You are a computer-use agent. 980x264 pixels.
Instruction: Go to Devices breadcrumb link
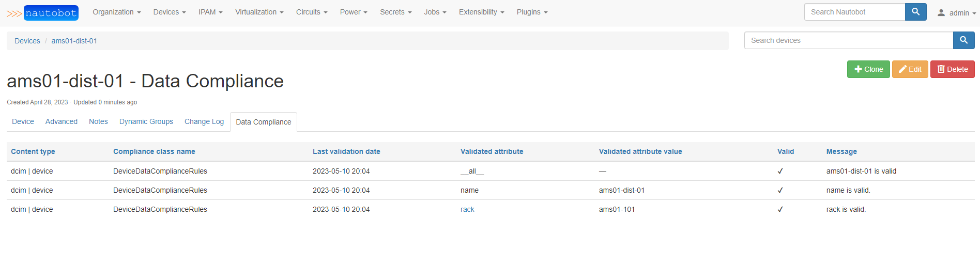pyautogui.click(x=27, y=41)
